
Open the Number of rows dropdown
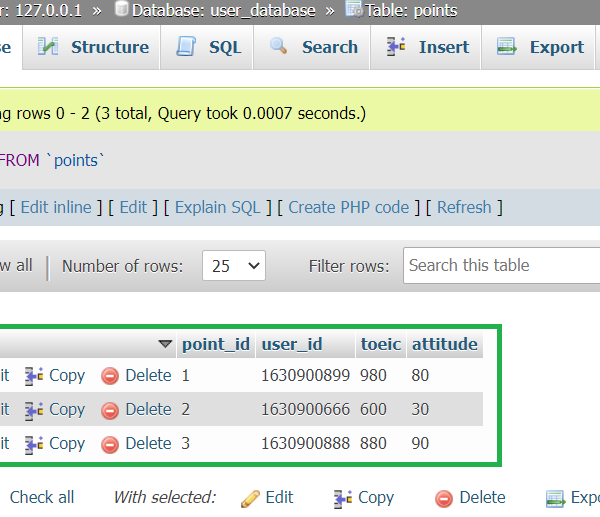[234, 266]
